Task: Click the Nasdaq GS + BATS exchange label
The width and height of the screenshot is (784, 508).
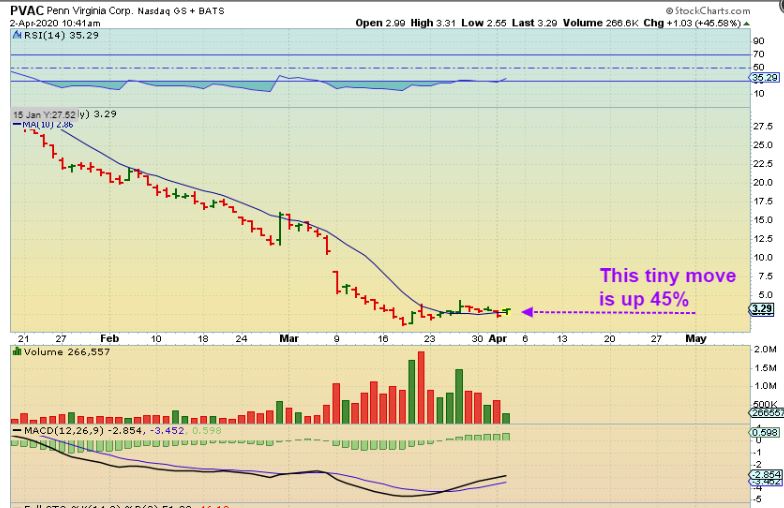Action: (180, 11)
